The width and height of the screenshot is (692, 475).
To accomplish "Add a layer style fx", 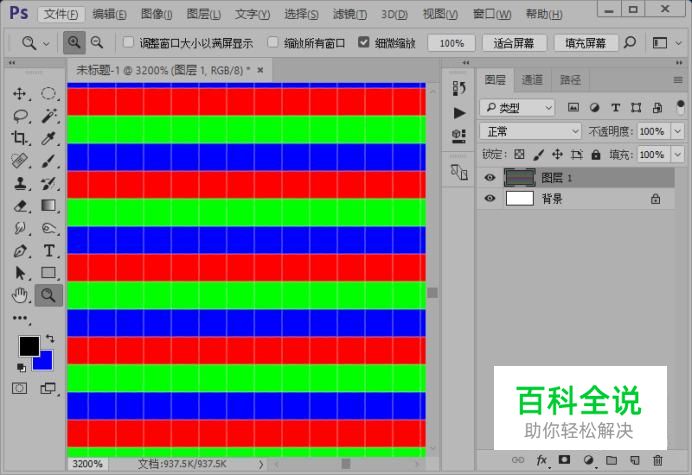I will point(542,460).
